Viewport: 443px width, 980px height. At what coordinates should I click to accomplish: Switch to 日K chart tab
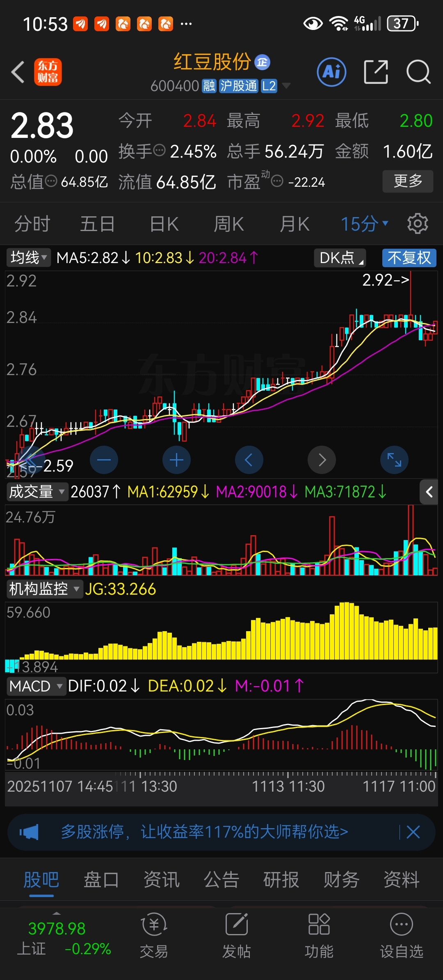point(164,224)
